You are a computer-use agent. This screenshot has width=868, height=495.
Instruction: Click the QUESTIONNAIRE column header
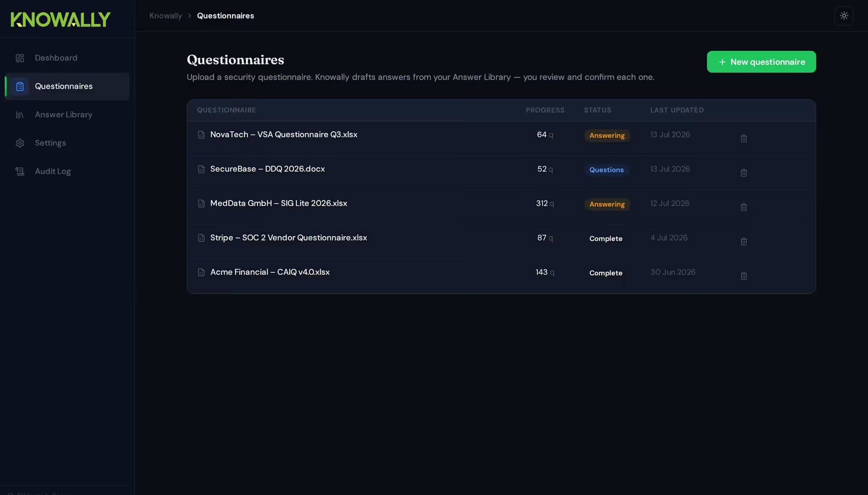coord(226,110)
